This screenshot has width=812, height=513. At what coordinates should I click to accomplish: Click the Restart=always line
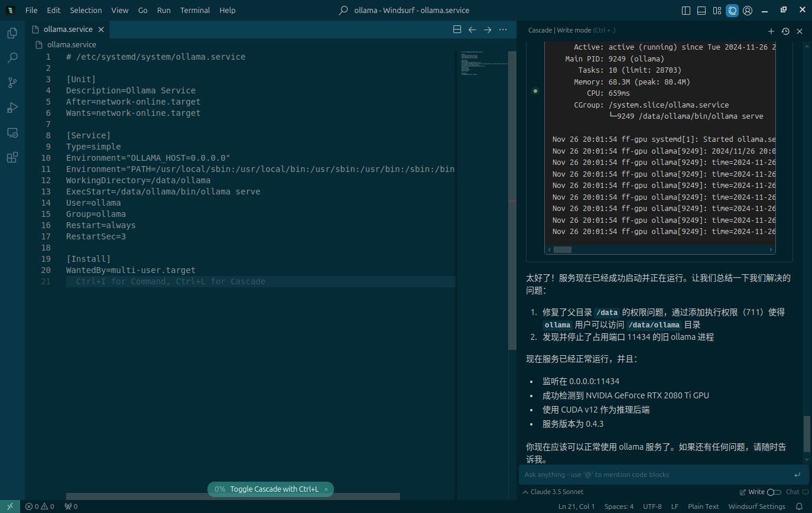pyautogui.click(x=100, y=225)
